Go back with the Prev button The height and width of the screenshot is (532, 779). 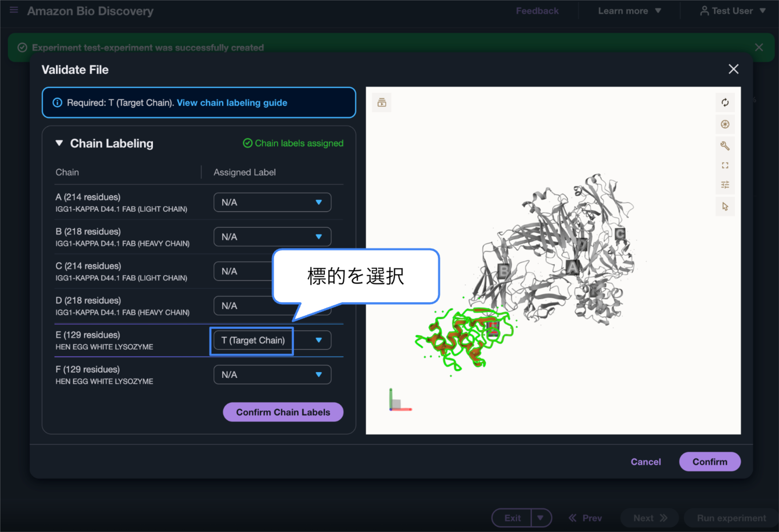pos(585,518)
